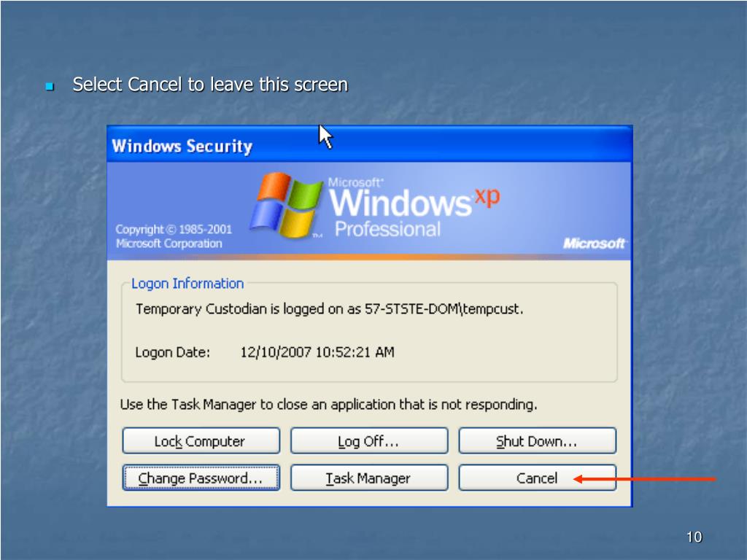Click the Cancel button
This screenshot has height=560, width=747.
pos(537,478)
